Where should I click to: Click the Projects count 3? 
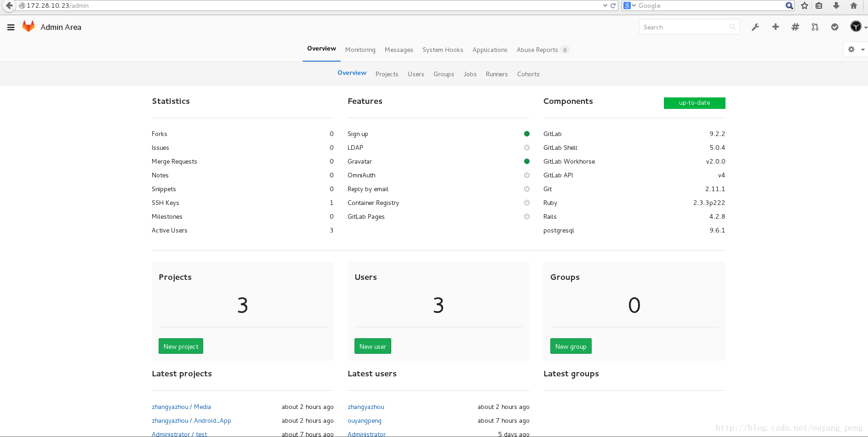243,305
